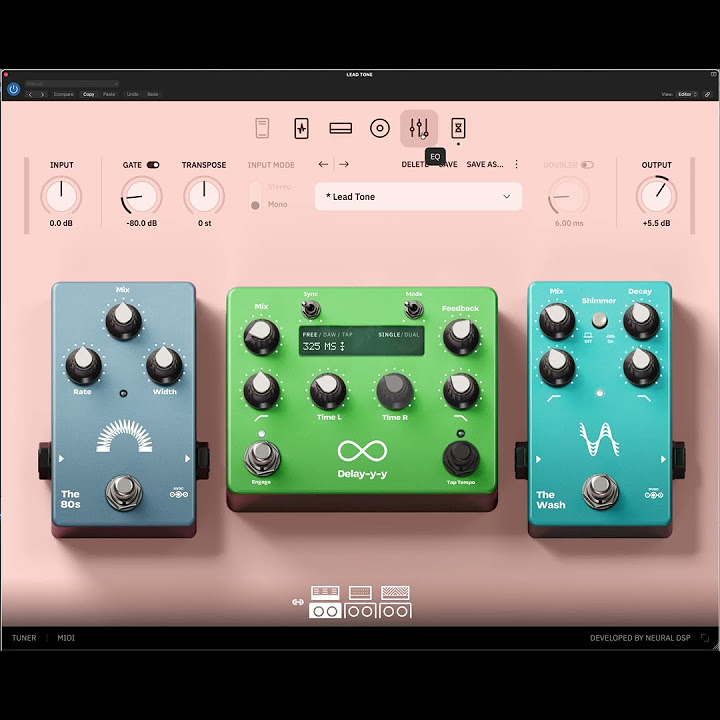Select the second amp and cab icon
720x720 pixels.
[360, 602]
